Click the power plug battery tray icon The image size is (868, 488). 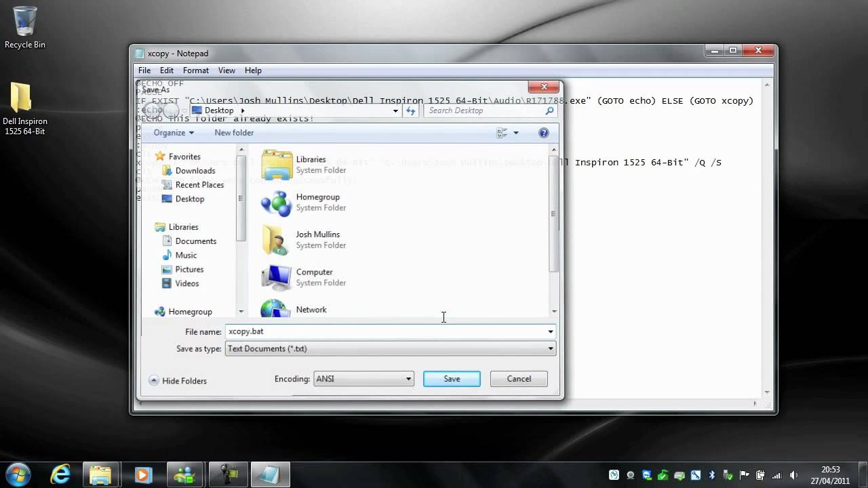(x=760, y=475)
